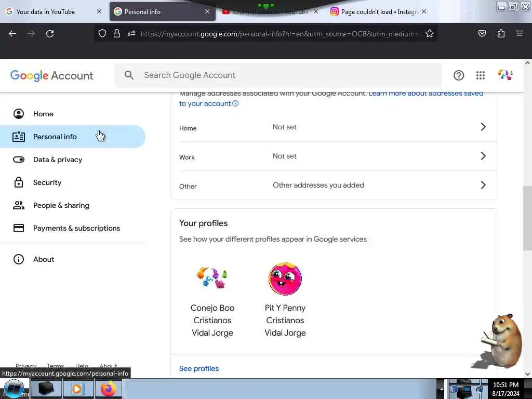This screenshot has height=399, width=532.
Task: Click the Payments card icon
Action: point(19,228)
